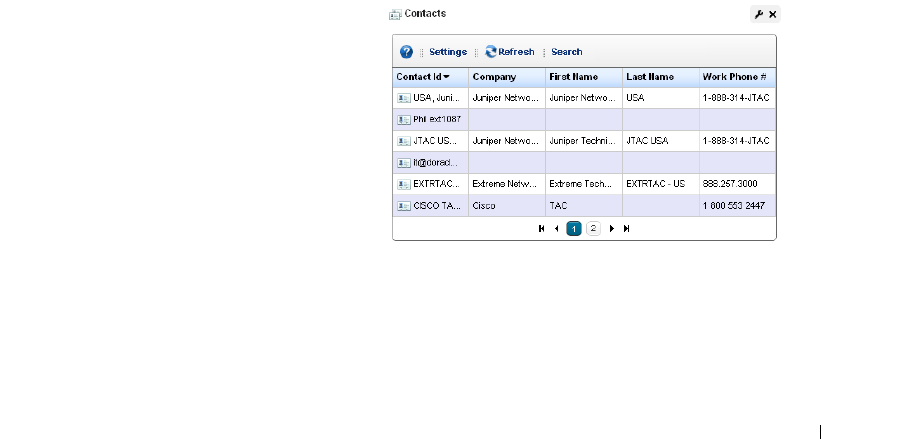Sort by the First Name column header
This screenshot has width=900, height=439.
[584, 77]
